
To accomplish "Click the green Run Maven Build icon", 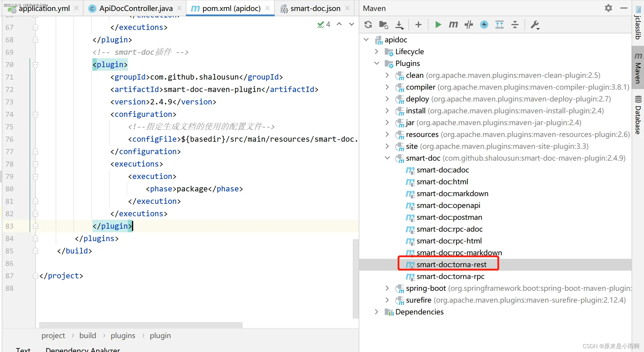I will click(x=438, y=25).
